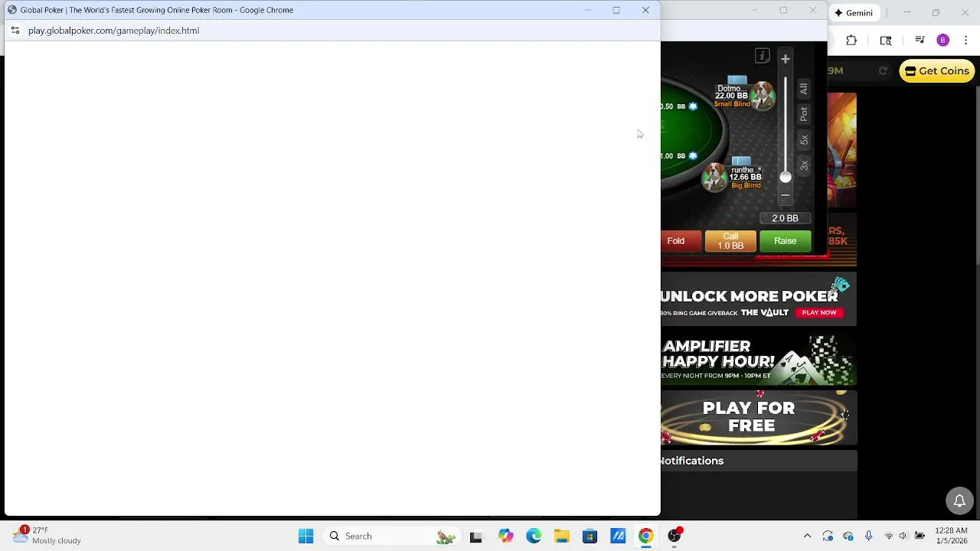The height and width of the screenshot is (551, 980).
Task: Show hidden system tray icons
Action: click(807, 536)
